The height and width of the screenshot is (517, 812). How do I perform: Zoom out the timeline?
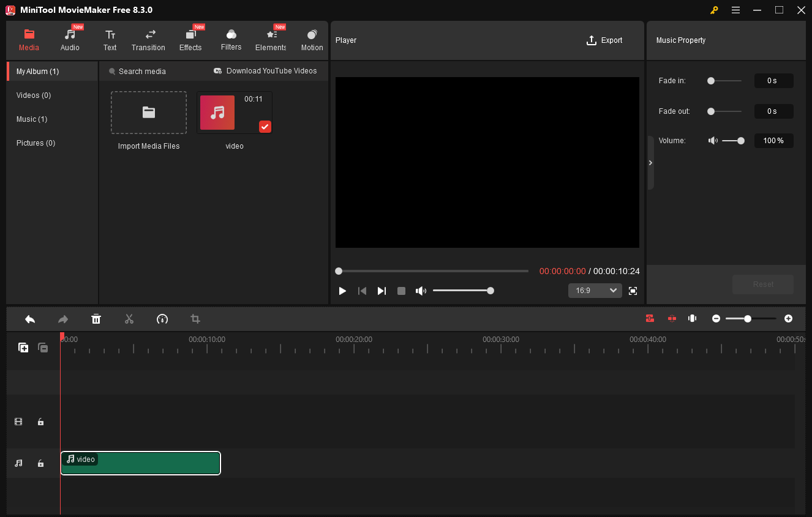716,319
